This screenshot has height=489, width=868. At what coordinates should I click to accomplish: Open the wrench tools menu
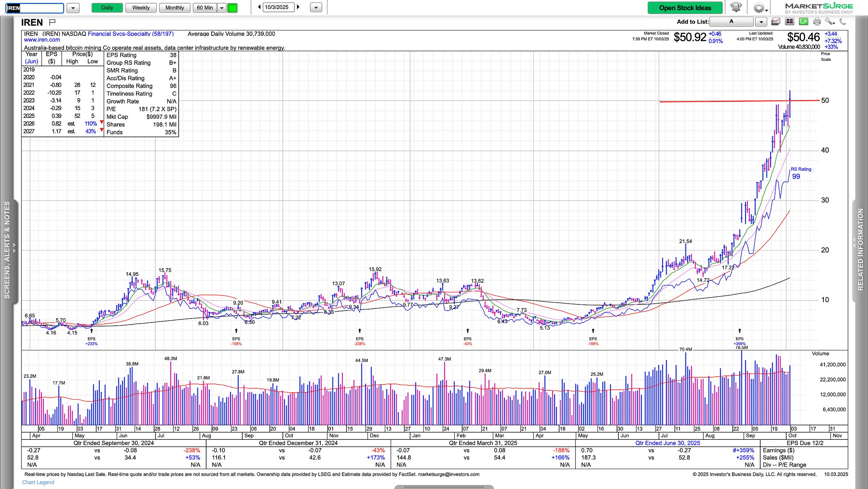pyautogui.click(x=830, y=22)
